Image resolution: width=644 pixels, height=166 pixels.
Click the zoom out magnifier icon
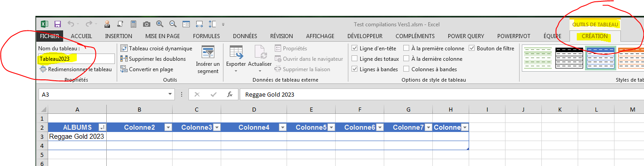click(173, 24)
